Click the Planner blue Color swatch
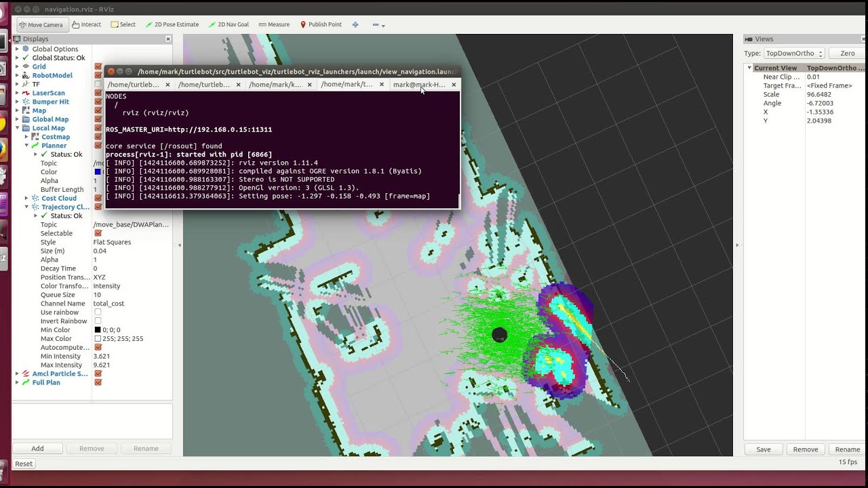 pos(98,171)
